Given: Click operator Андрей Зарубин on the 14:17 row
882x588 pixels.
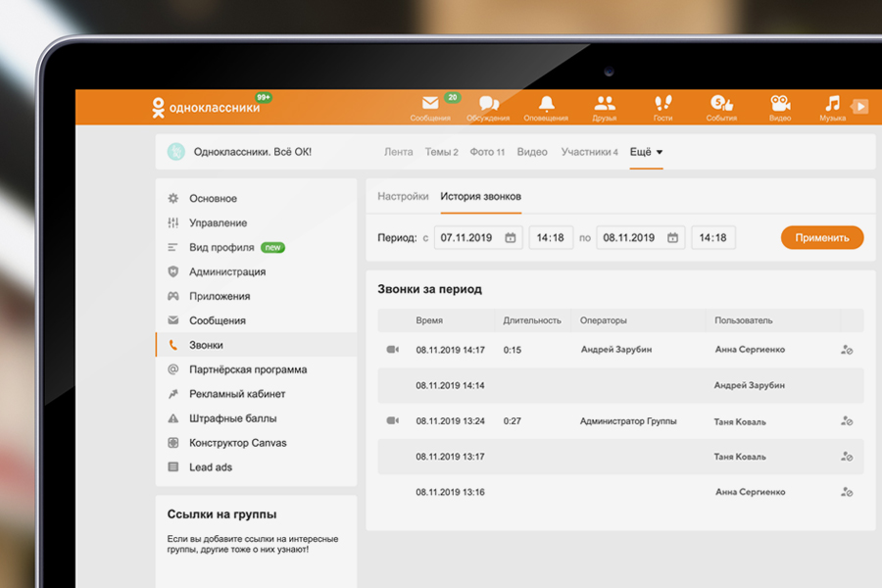Looking at the screenshot, I should click(x=616, y=350).
